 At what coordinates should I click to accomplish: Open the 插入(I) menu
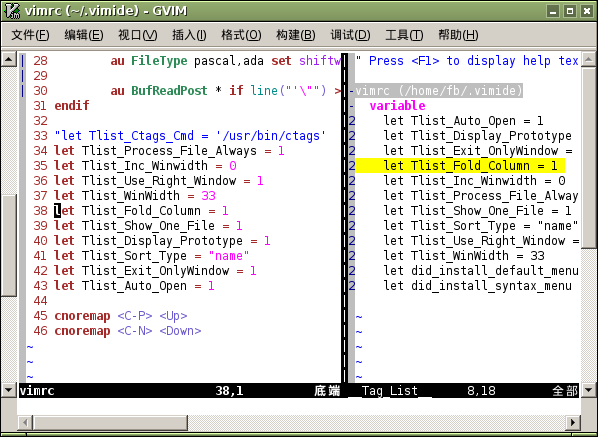click(189, 35)
